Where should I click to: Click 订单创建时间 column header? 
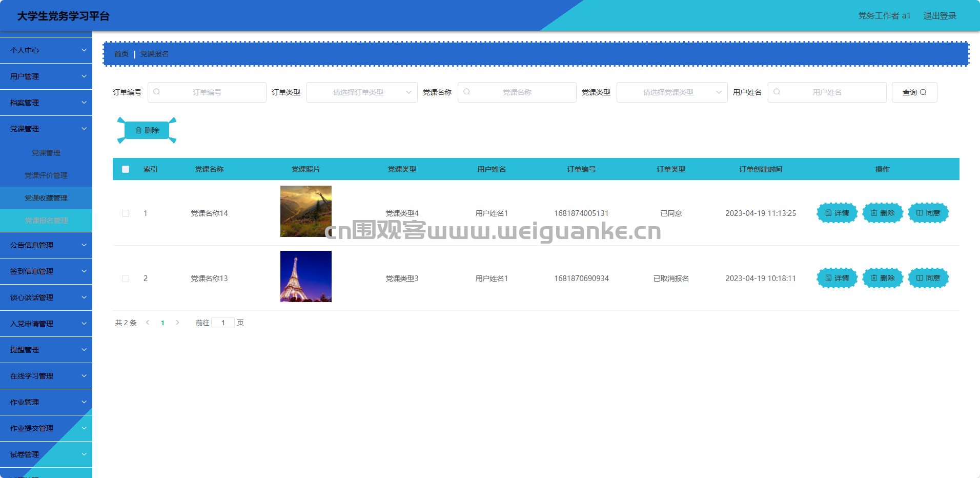[761, 169]
